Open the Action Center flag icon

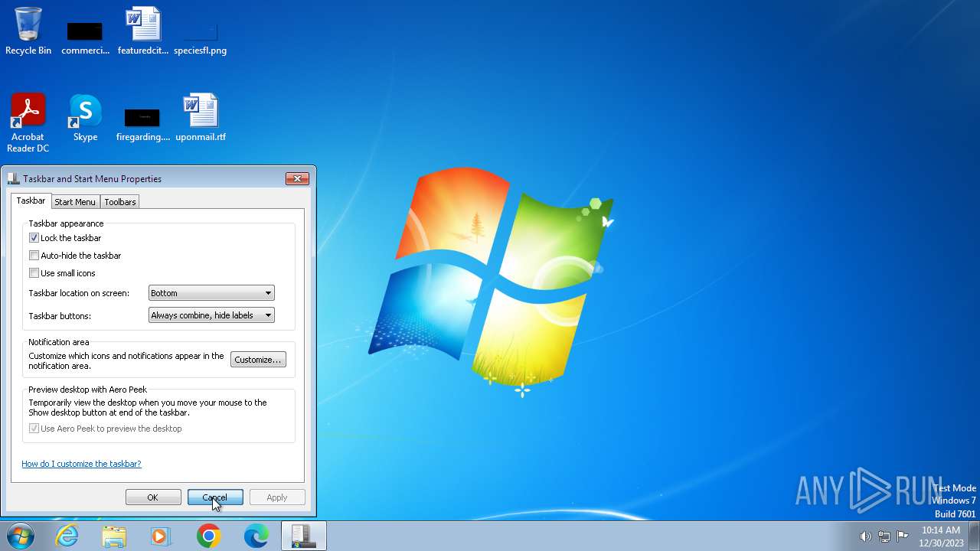click(x=903, y=536)
